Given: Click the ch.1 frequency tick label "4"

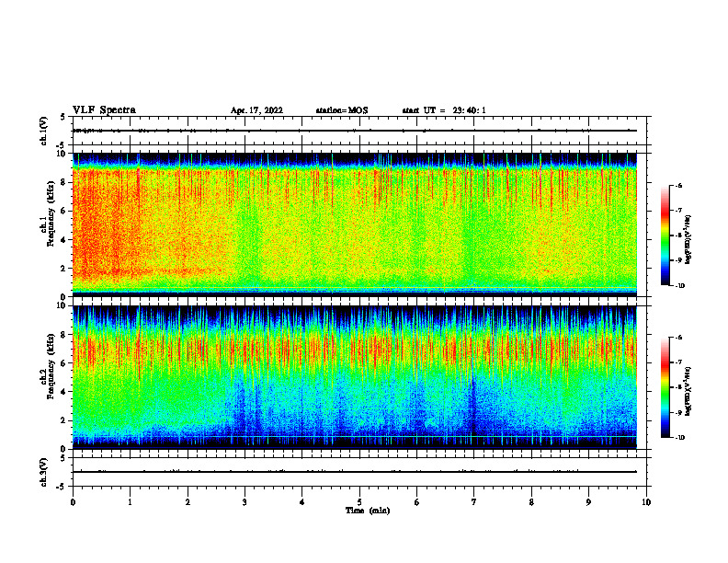Looking at the screenshot, I should click(x=64, y=240).
